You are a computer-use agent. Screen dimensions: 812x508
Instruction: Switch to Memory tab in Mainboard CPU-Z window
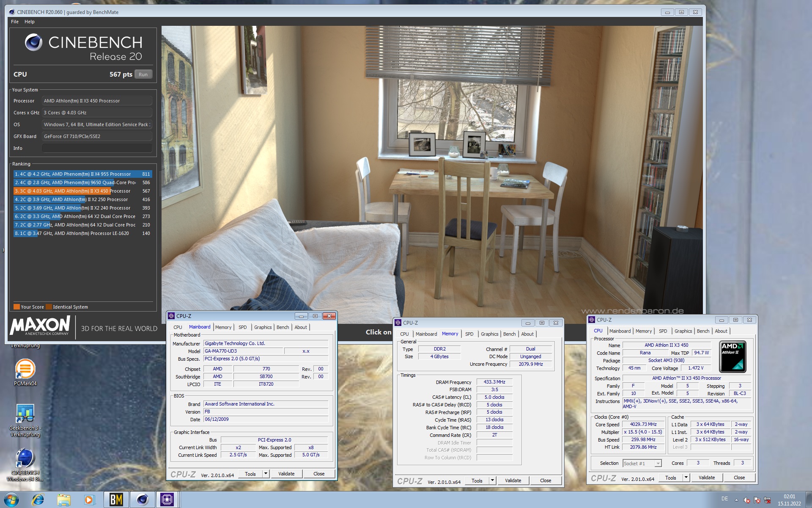click(223, 327)
